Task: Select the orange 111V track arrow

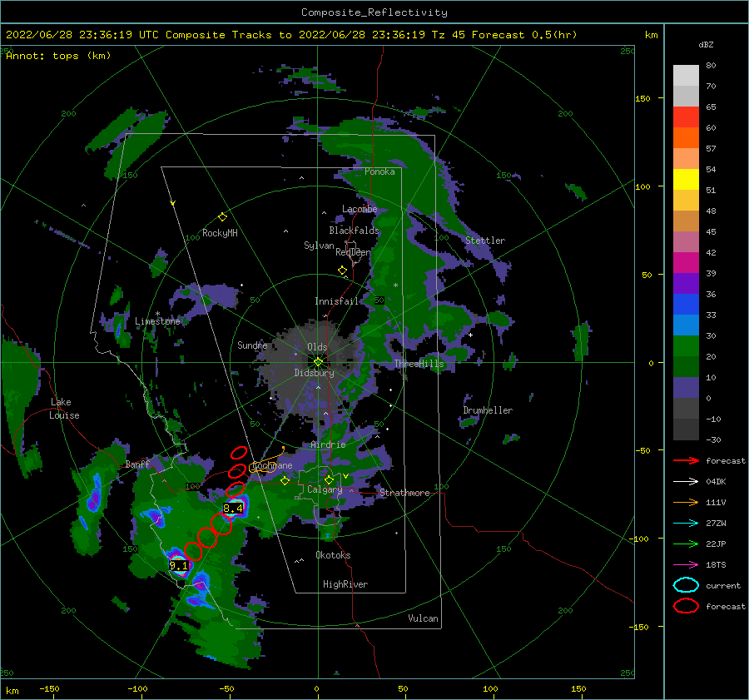Action: [x=686, y=502]
